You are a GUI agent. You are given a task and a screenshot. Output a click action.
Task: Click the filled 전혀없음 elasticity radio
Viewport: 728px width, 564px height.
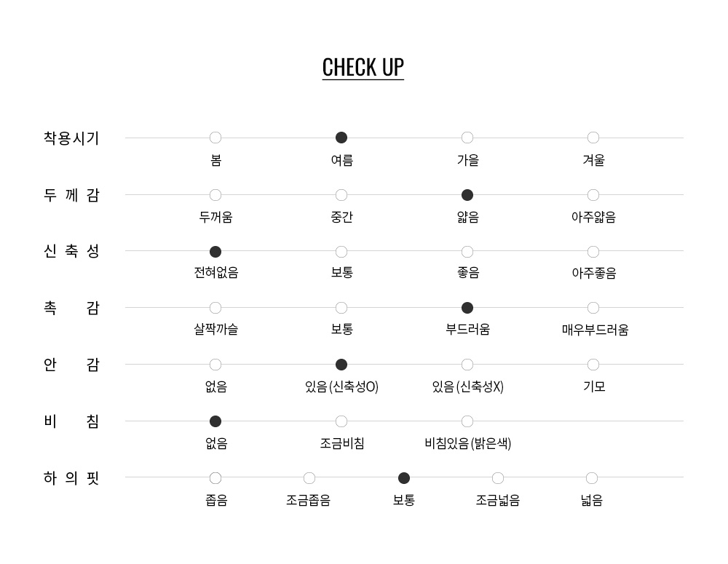(x=215, y=252)
